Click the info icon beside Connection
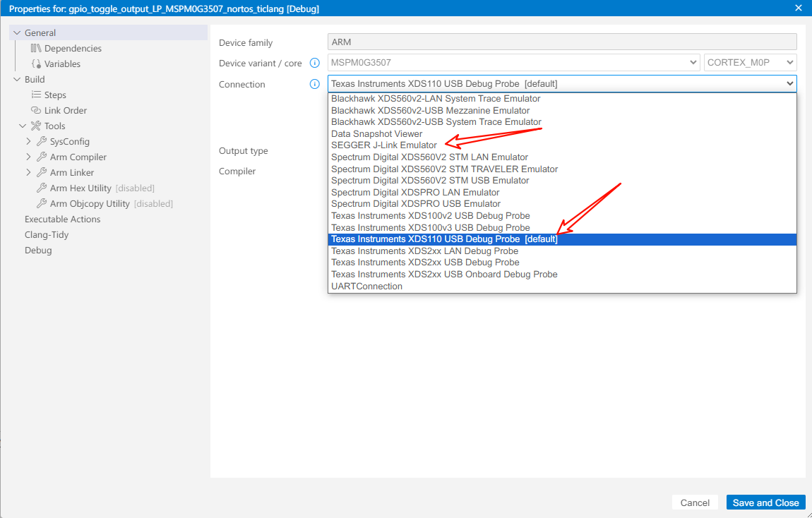812x518 pixels. (x=314, y=84)
